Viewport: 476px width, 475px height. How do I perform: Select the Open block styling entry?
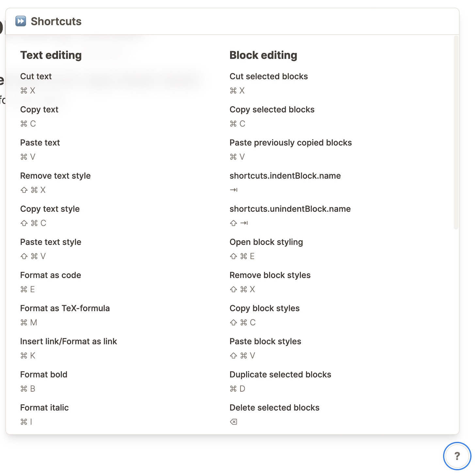click(266, 242)
